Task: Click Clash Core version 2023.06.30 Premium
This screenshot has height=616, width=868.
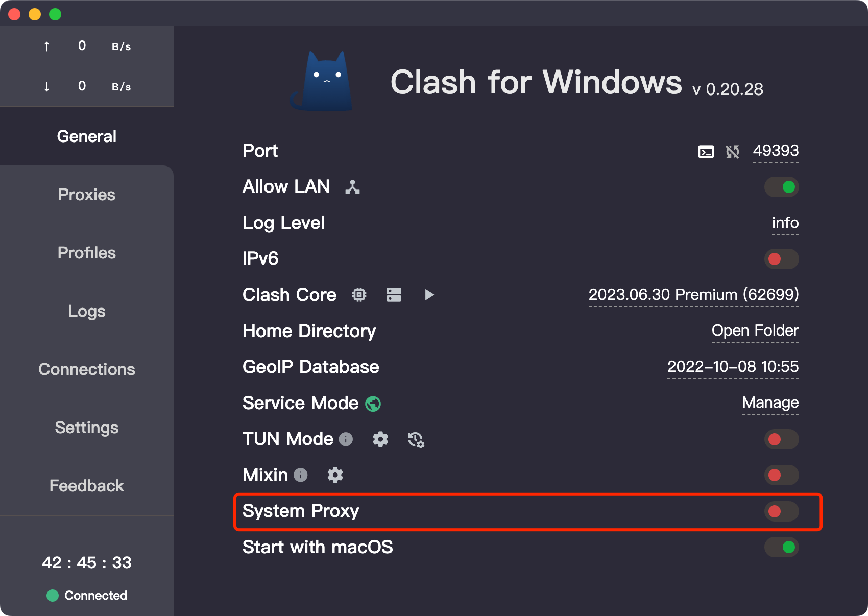Action: click(x=693, y=295)
